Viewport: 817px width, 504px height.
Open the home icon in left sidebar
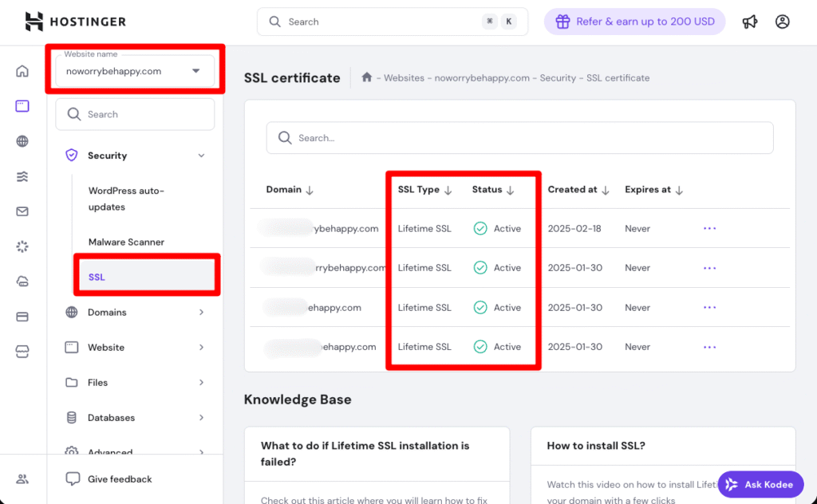point(22,71)
